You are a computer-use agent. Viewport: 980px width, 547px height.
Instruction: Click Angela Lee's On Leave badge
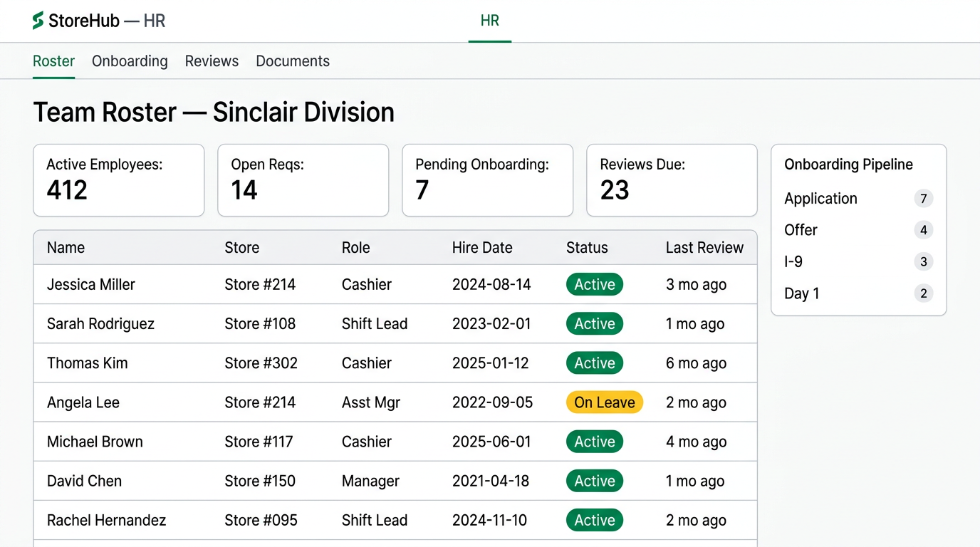coord(605,402)
